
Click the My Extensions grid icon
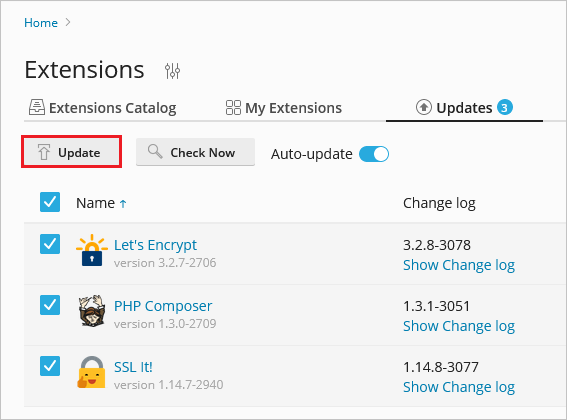pyautogui.click(x=233, y=107)
